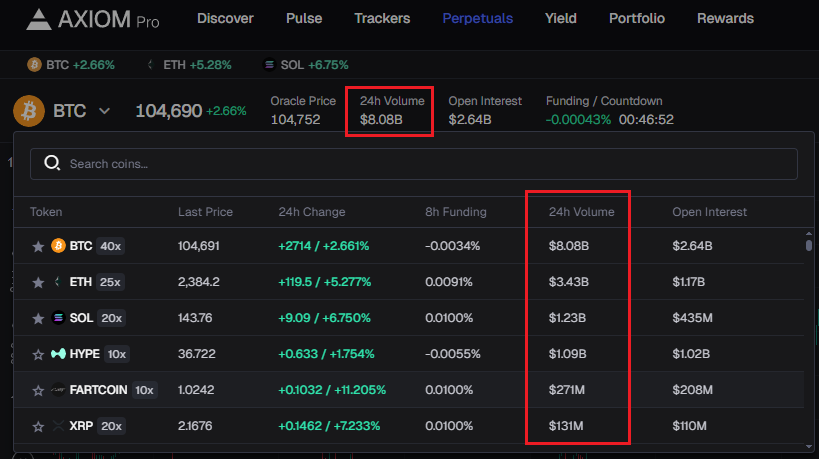Image resolution: width=819 pixels, height=459 pixels.
Task: Click SOL change +9.09 / +6.750%
Action: (x=324, y=318)
